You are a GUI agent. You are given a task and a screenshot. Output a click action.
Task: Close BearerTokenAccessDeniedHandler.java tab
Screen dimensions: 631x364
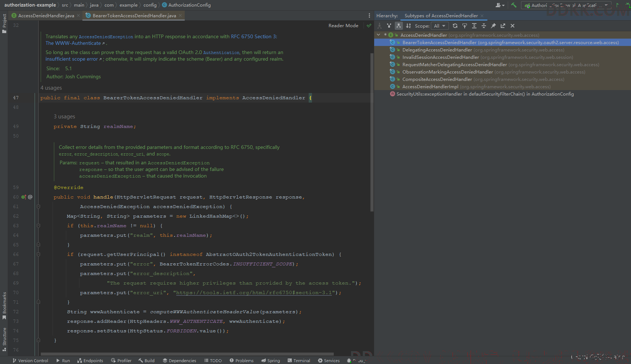point(180,15)
